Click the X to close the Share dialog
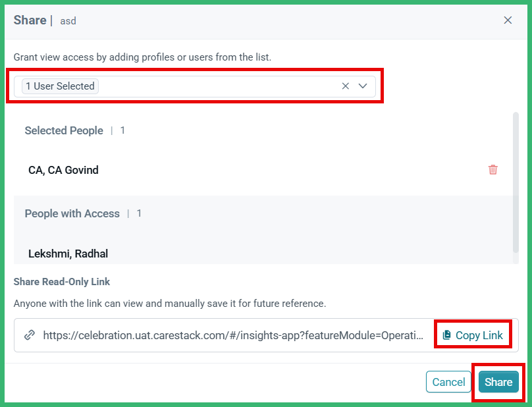The height and width of the screenshot is (407, 532). point(508,20)
